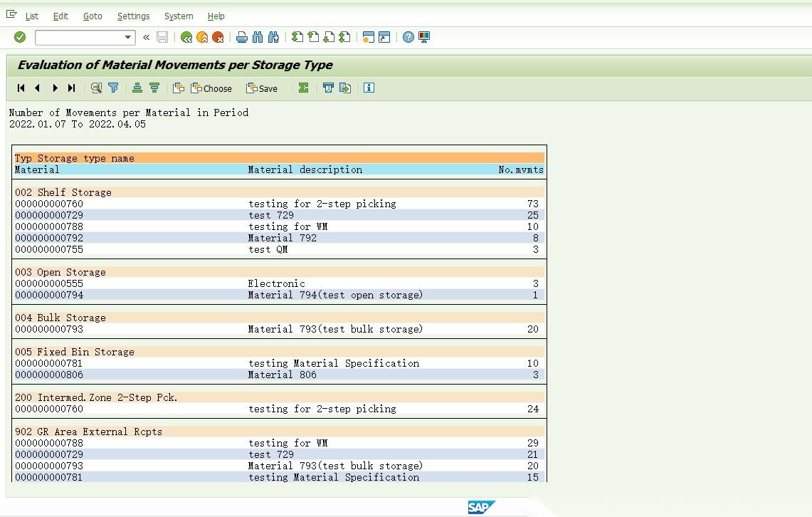
Task: Select material 000000000760 under Shelf Storage
Action: pos(49,204)
